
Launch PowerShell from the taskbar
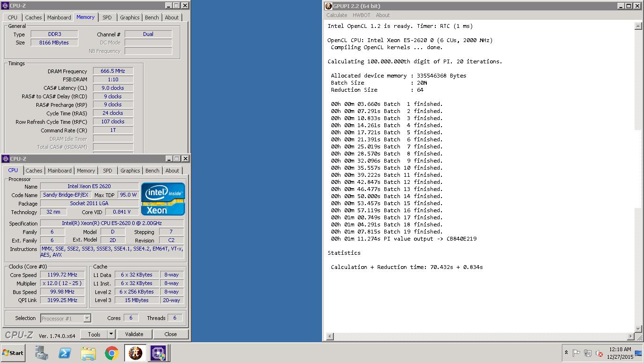tap(65, 353)
